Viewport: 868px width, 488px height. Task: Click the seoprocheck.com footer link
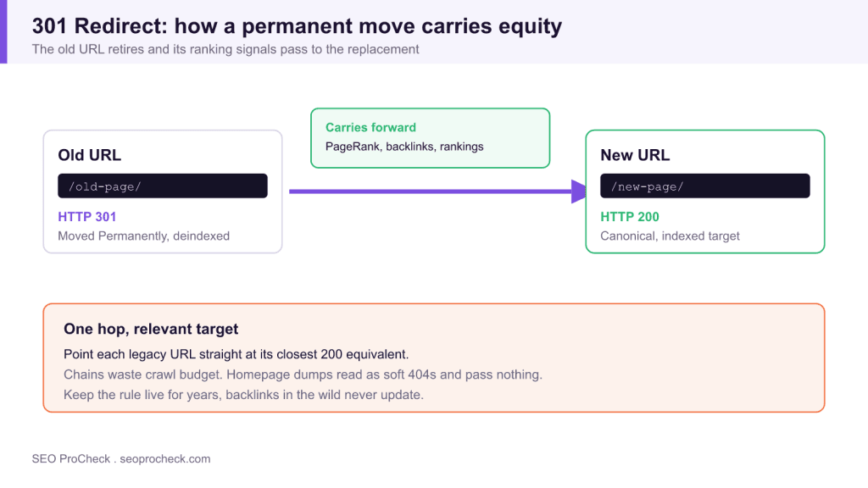point(165,458)
